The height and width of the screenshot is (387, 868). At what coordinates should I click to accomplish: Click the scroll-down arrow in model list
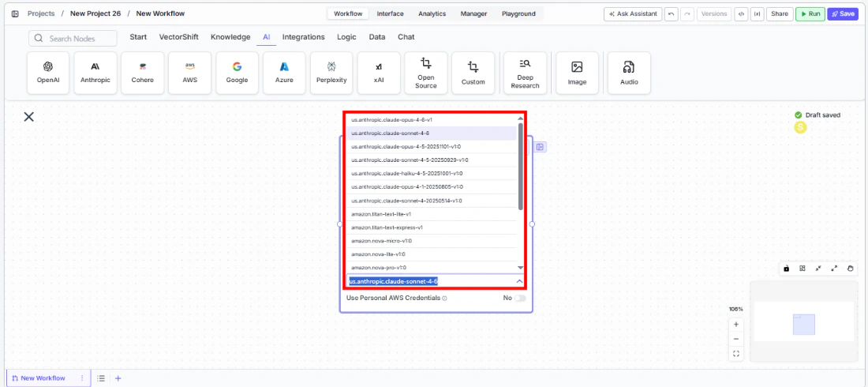click(x=520, y=268)
